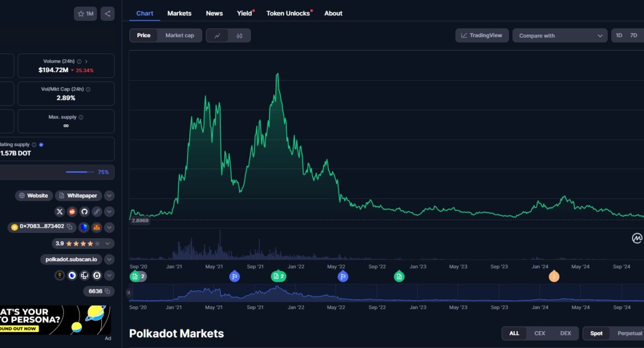Open Volume (24h) details arrow
The image size is (644, 348).
pos(86,62)
